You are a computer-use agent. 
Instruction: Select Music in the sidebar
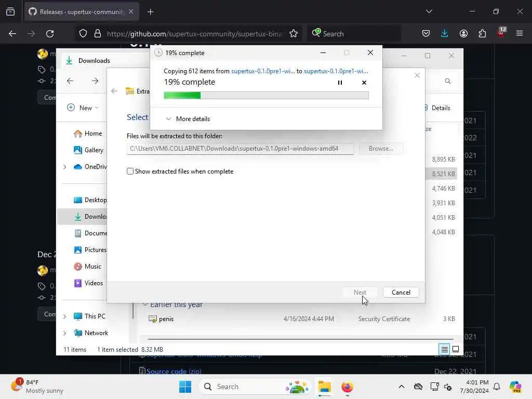pyautogui.click(x=87, y=267)
